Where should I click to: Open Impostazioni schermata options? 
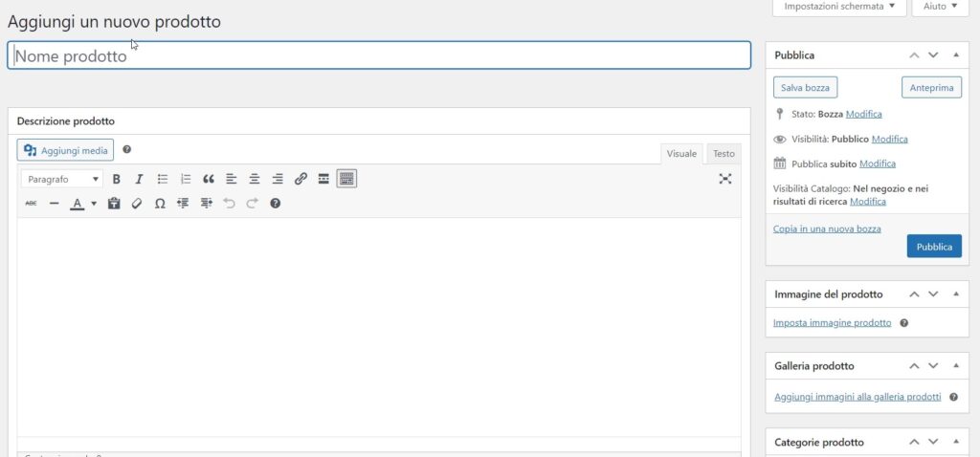[x=839, y=7]
